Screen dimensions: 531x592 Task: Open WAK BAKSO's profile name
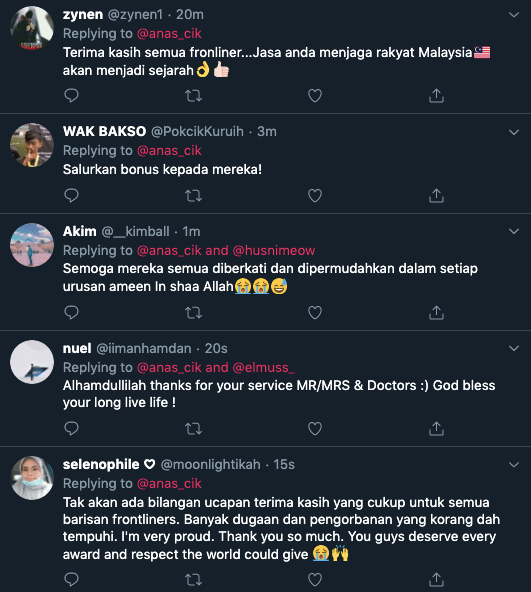pyautogui.click(x=104, y=131)
